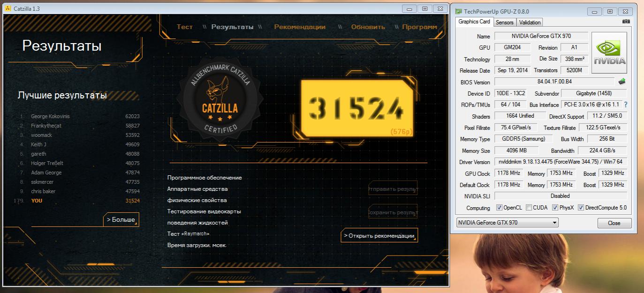Select Keith J leaderboard row
Image resolution: width=644 pixels, height=293 pixels.
coord(80,144)
